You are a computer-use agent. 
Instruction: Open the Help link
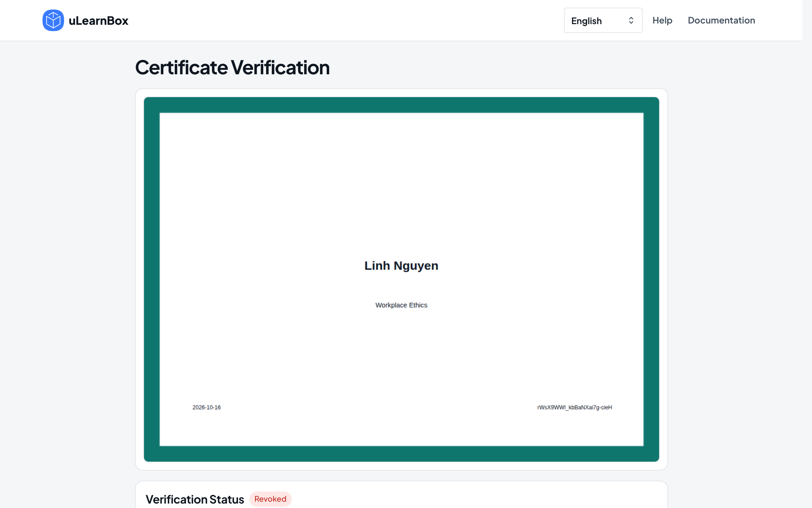coord(662,20)
